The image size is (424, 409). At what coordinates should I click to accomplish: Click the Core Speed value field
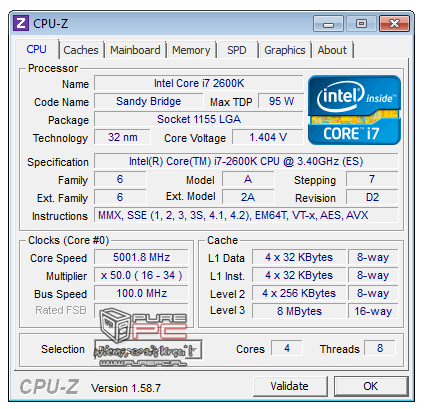pos(141,257)
